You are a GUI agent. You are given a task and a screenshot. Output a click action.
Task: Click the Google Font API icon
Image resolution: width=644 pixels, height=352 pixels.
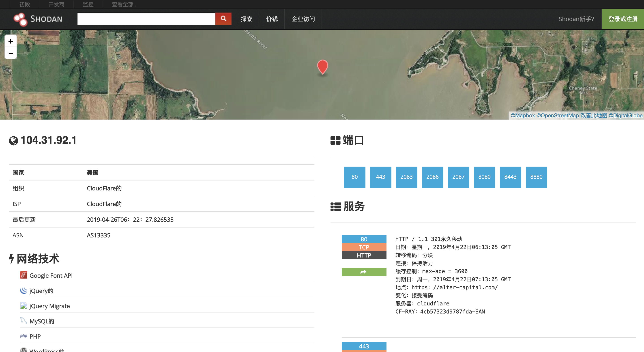(x=24, y=275)
